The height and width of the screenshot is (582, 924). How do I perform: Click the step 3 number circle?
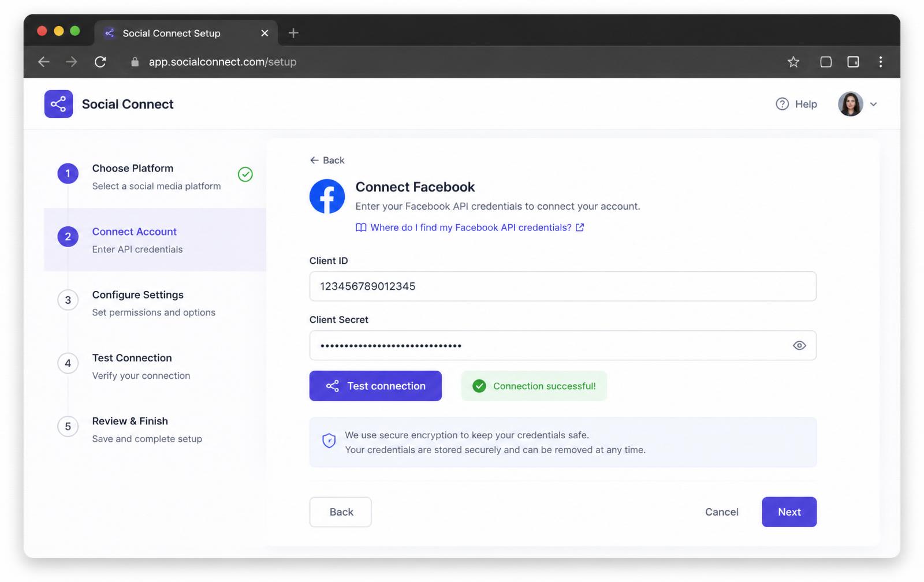(x=68, y=300)
